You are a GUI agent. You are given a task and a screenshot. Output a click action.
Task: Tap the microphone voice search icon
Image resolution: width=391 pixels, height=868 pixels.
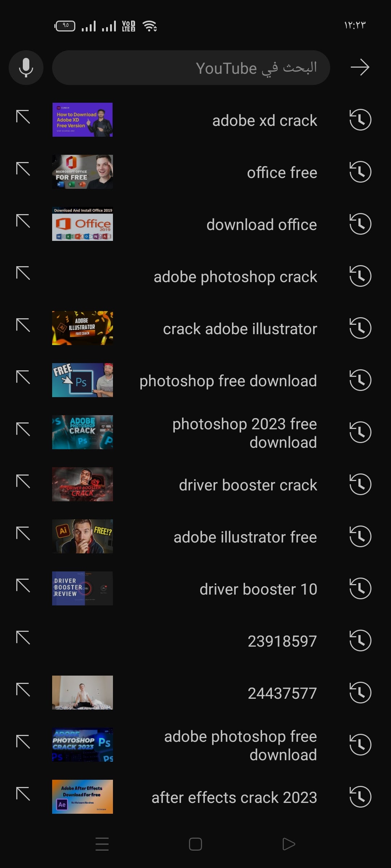[x=26, y=68]
